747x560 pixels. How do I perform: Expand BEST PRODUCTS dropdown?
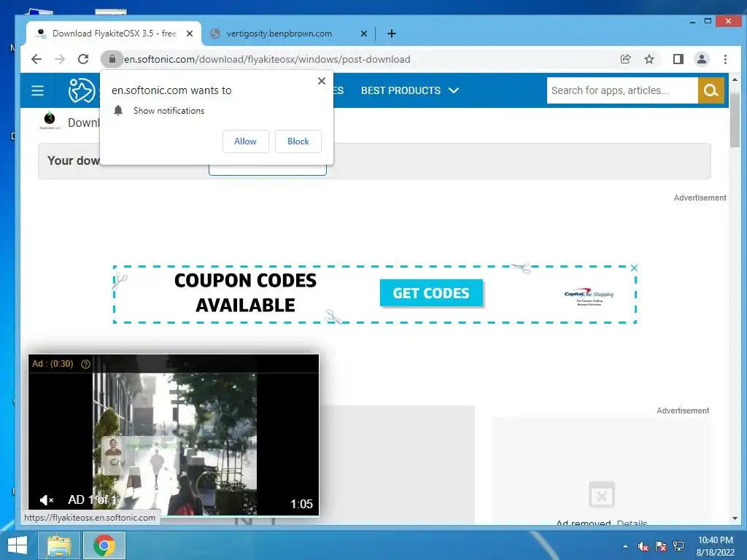tap(410, 90)
